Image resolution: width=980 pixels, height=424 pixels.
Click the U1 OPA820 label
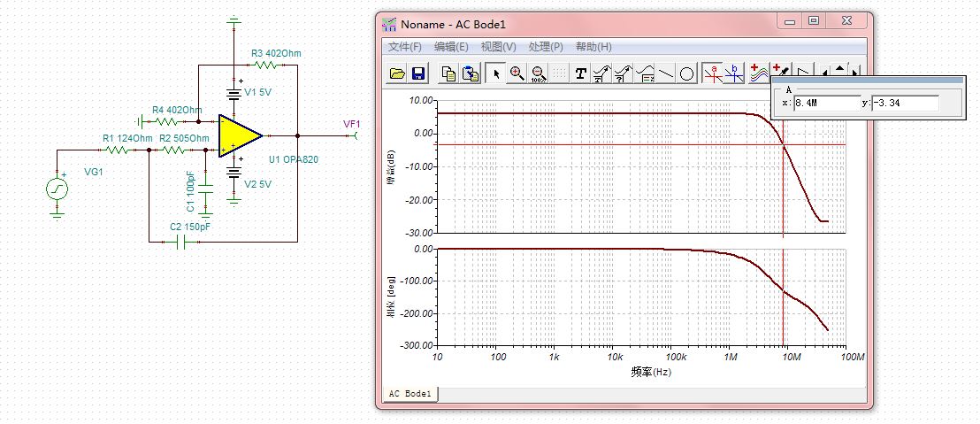tap(294, 160)
